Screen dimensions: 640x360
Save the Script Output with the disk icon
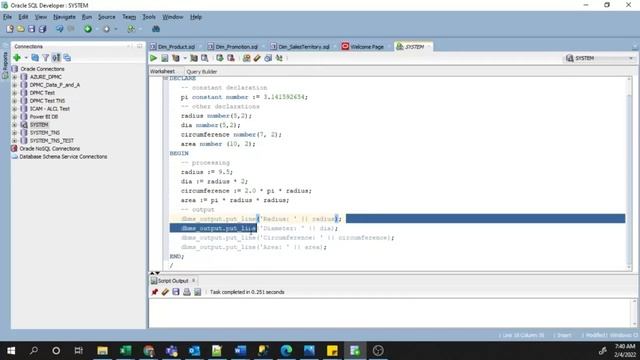(176, 292)
